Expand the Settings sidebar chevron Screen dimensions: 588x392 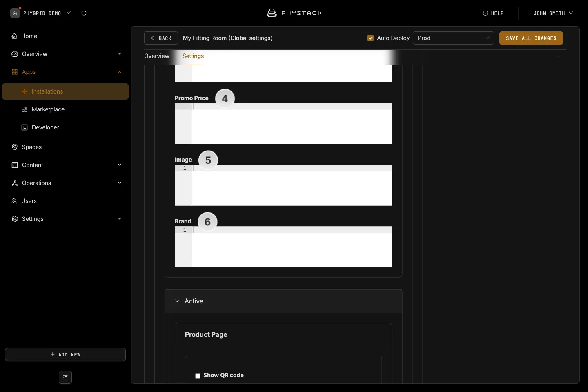[120, 219]
